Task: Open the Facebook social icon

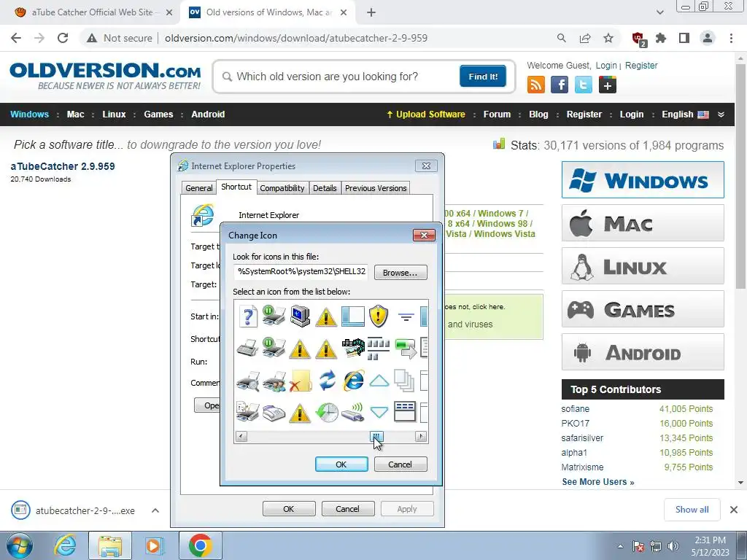Action: click(x=560, y=85)
